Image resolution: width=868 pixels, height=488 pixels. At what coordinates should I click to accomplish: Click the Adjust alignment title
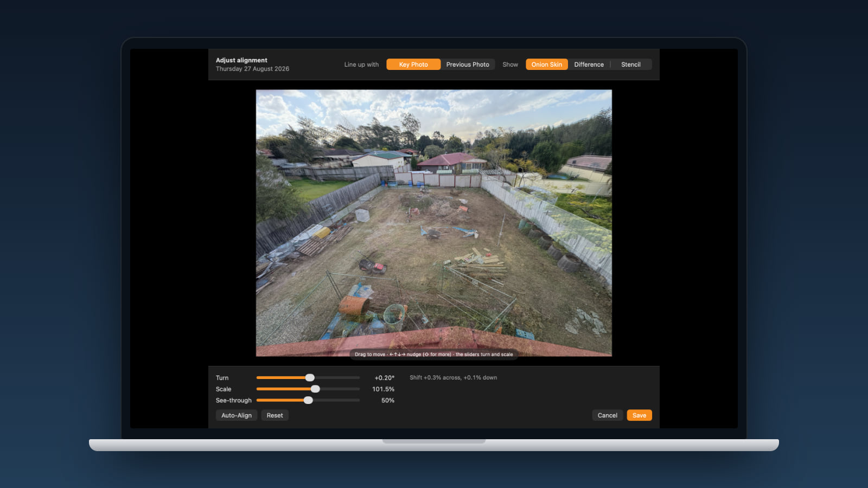click(241, 60)
